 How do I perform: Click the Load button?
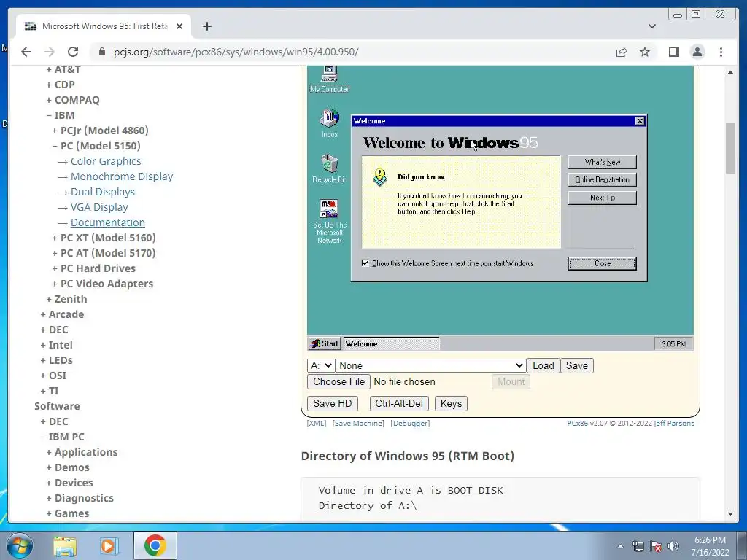[543, 365]
